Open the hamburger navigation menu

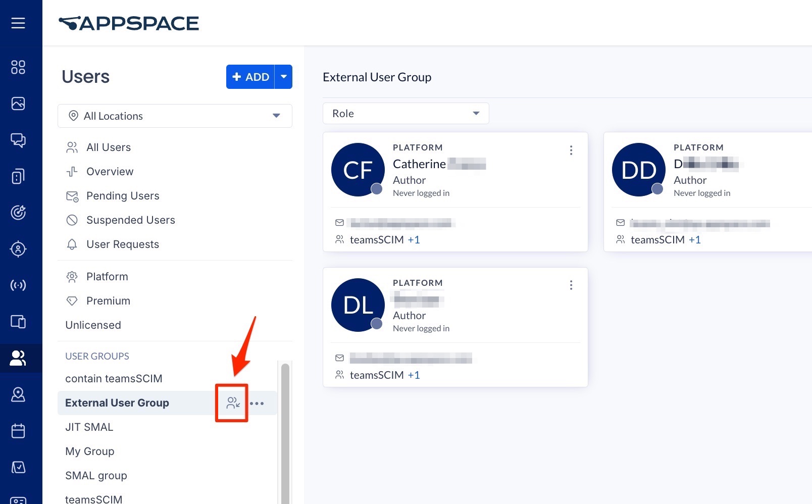[18, 23]
